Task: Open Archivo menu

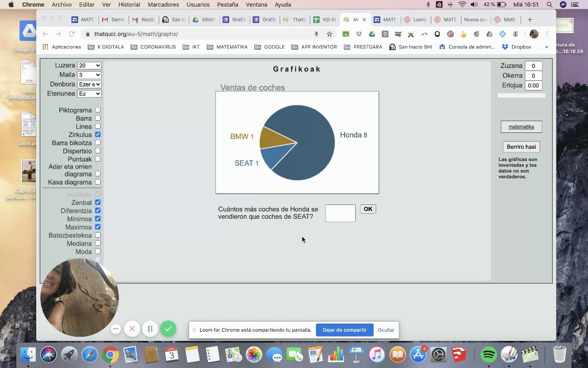Action: click(61, 5)
